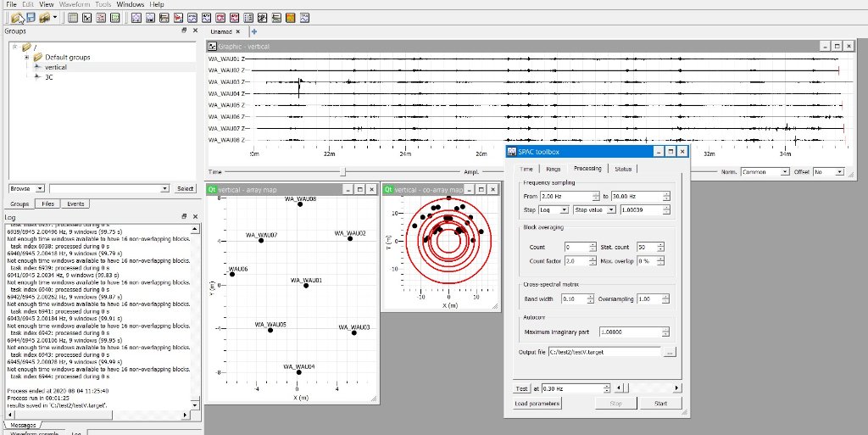Click the Time slider handle
This screenshot has height=435, width=868.
(342, 172)
